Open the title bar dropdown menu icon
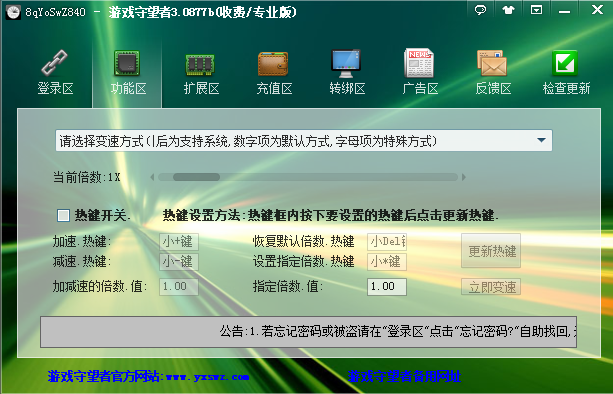This screenshot has width=613, height=394. 536,10
